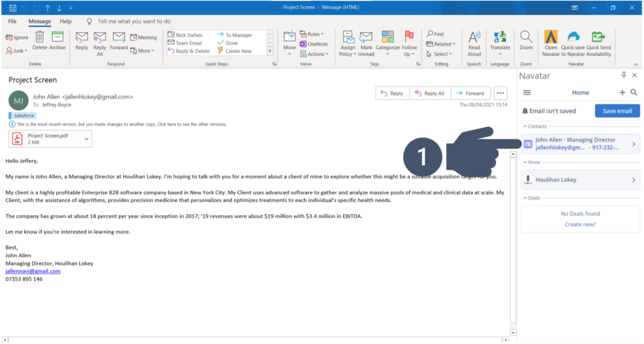Click Quick Send Availability
644x344 pixels.
point(599,43)
